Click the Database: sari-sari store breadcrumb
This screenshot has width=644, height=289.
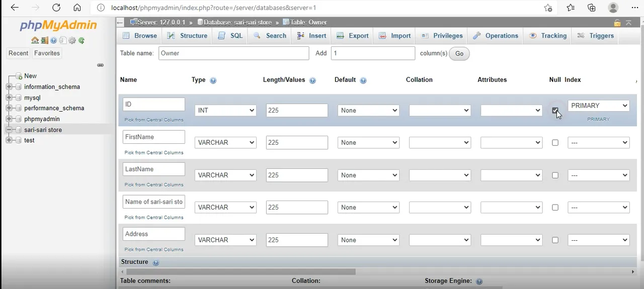(x=234, y=23)
